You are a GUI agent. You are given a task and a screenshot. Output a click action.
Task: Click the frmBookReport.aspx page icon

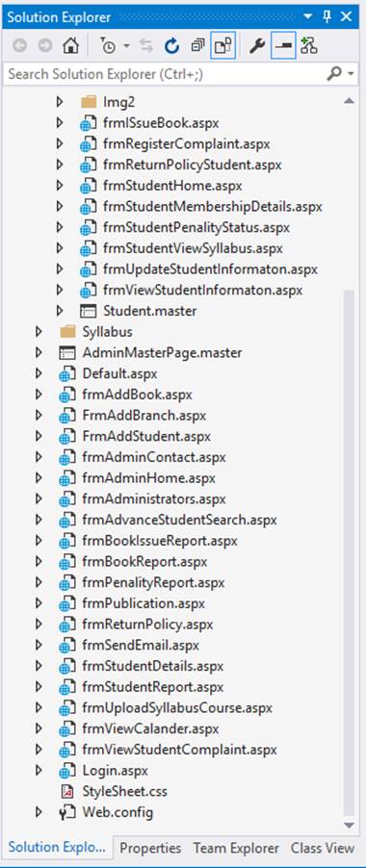click(x=67, y=562)
